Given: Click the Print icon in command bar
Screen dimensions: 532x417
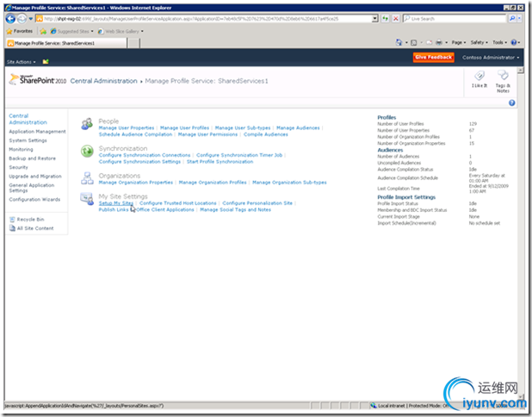Looking at the screenshot, I should coord(439,42).
